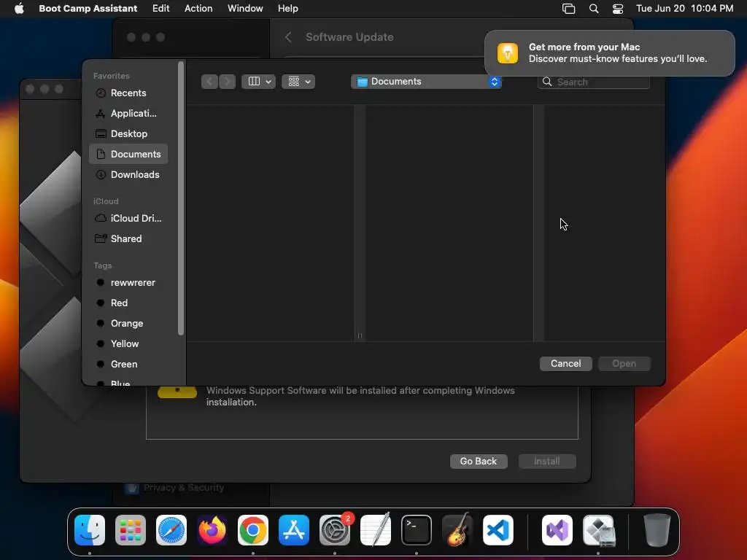Viewport: 747px width, 560px height.
Task: Open the Help menu
Action: click(x=287, y=8)
